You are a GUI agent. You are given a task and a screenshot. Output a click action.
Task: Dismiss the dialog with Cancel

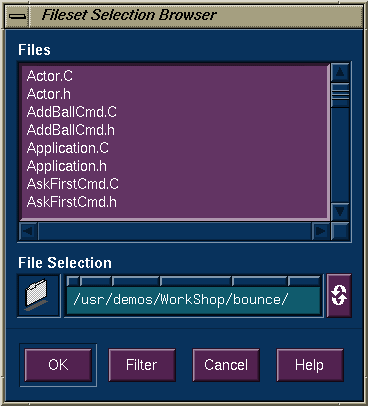226,365
